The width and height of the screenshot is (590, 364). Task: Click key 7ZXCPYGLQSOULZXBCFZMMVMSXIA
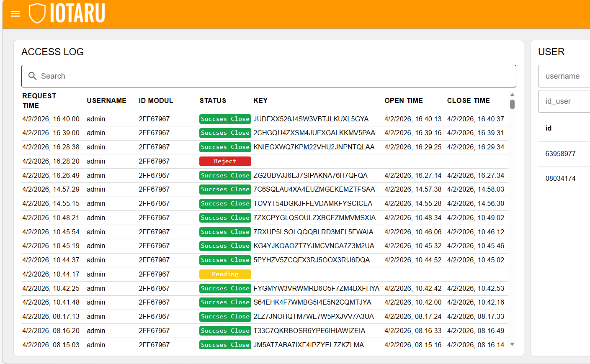(x=314, y=218)
